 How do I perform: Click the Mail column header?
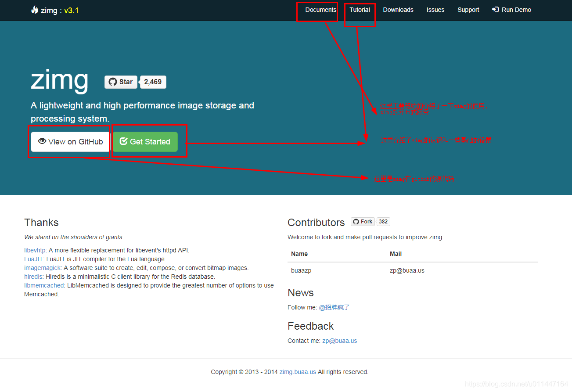pos(396,254)
